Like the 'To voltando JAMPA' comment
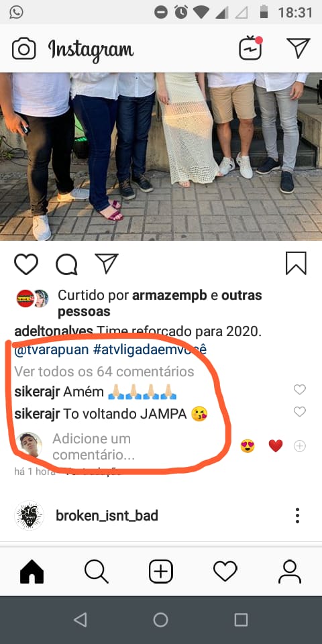 click(x=300, y=411)
